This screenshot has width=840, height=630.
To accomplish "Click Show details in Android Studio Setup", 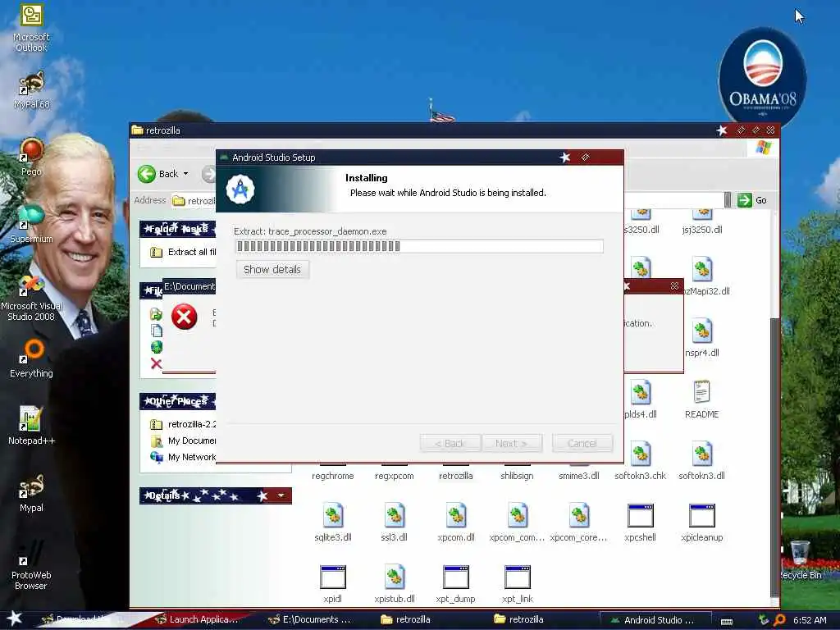I will [272, 269].
